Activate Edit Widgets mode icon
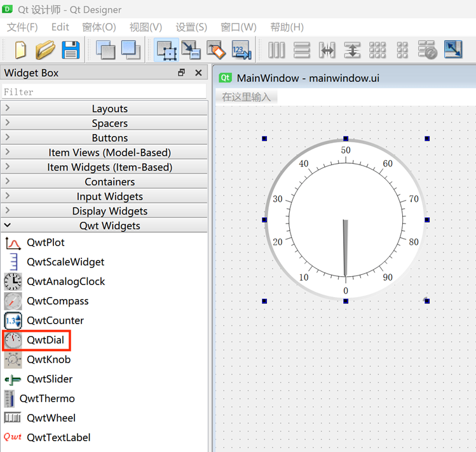 click(x=167, y=50)
